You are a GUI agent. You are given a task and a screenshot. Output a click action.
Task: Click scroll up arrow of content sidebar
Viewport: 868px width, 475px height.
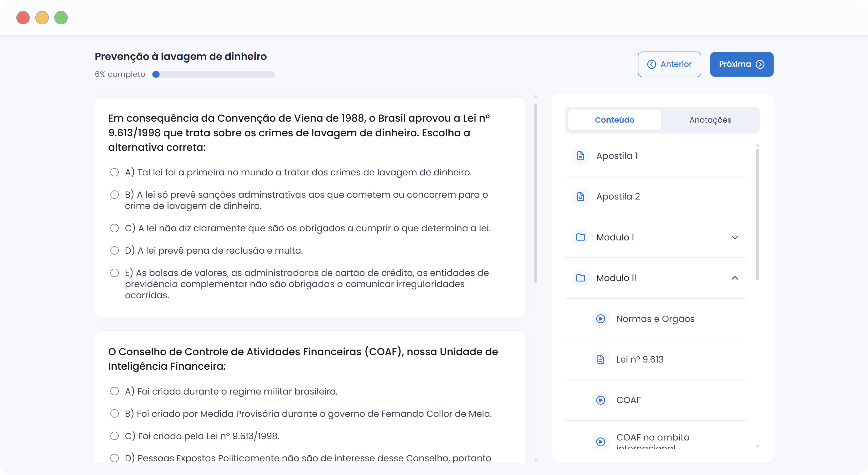click(x=757, y=145)
